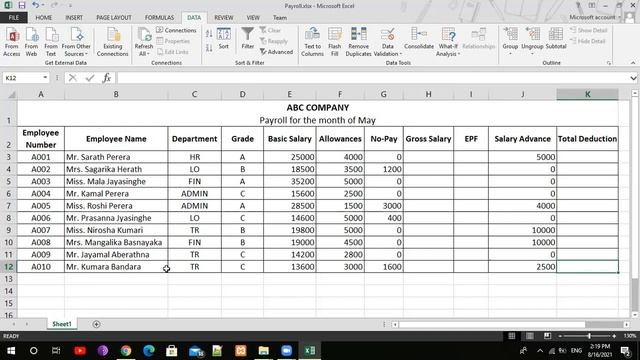Image resolution: width=640 pixels, height=360 pixels.
Task: Click the Clear filter command
Action: point(270,30)
